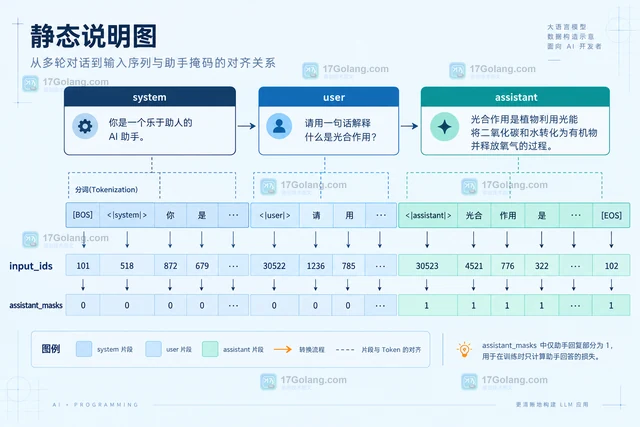Viewport: 640px width, 427px height.
Task: Click the lightbulb icon beside the assistant_masks note
Action: pos(464,350)
